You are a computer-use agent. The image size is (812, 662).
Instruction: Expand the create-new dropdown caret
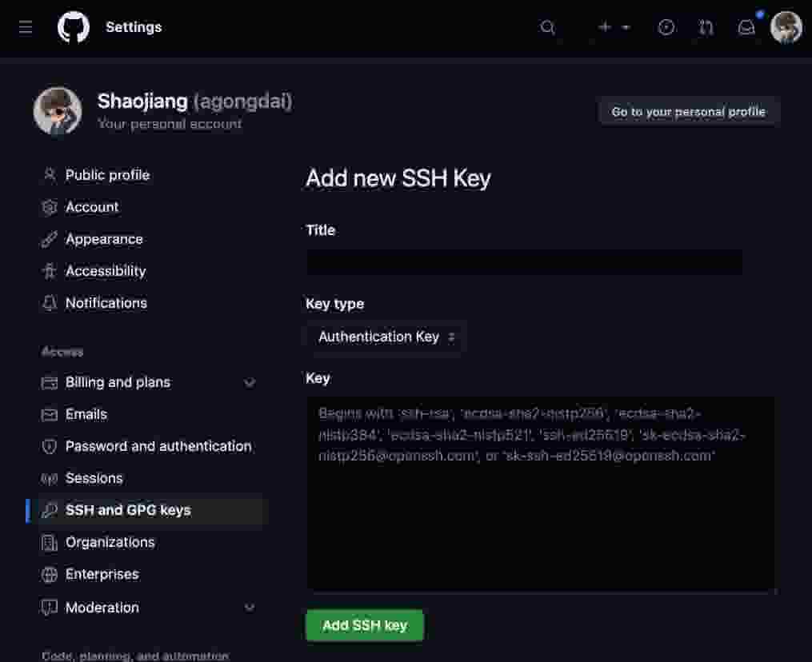[626, 27]
